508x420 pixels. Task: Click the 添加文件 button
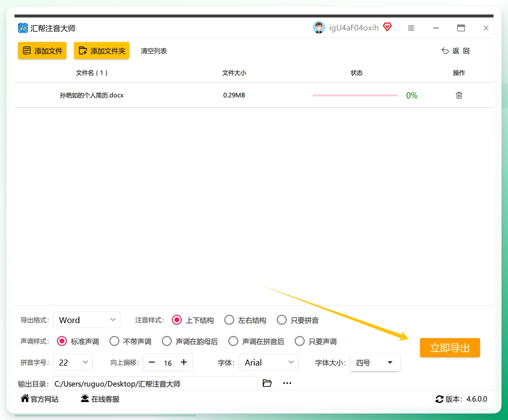[42, 50]
